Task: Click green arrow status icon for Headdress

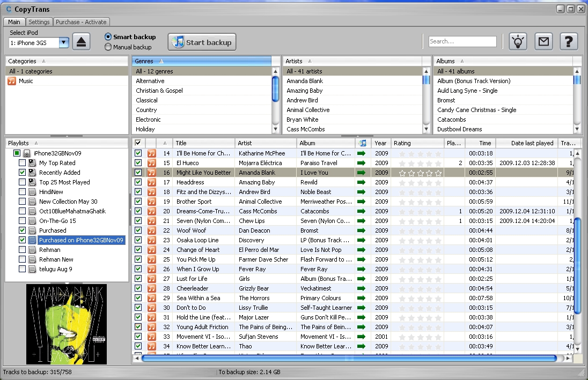Action: [x=361, y=182]
